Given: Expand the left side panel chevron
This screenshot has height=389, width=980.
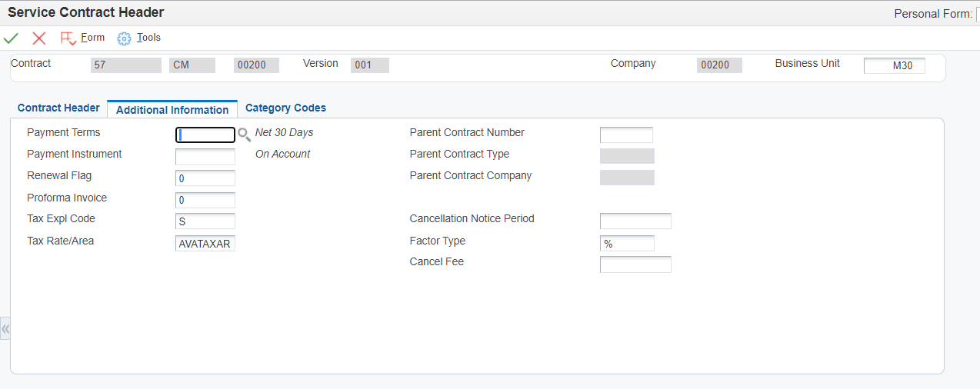Looking at the screenshot, I should coord(5,328).
